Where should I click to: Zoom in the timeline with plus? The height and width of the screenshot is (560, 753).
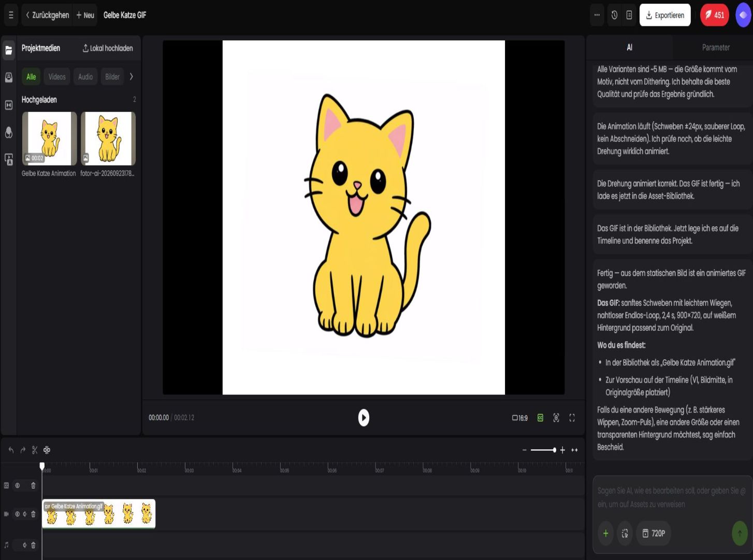point(562,450)
